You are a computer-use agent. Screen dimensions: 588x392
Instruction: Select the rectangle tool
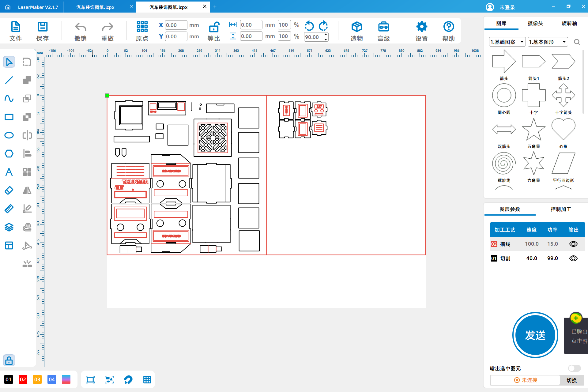tap(9, 117)
